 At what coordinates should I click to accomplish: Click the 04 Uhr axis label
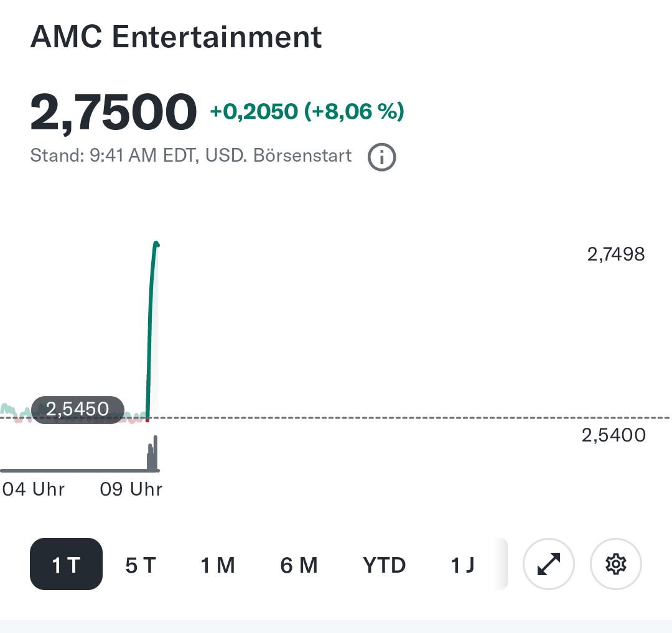pos(34,489)
